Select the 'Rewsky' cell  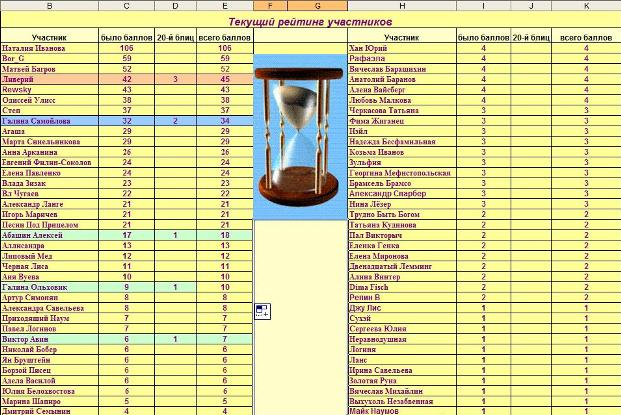(50, 89)
